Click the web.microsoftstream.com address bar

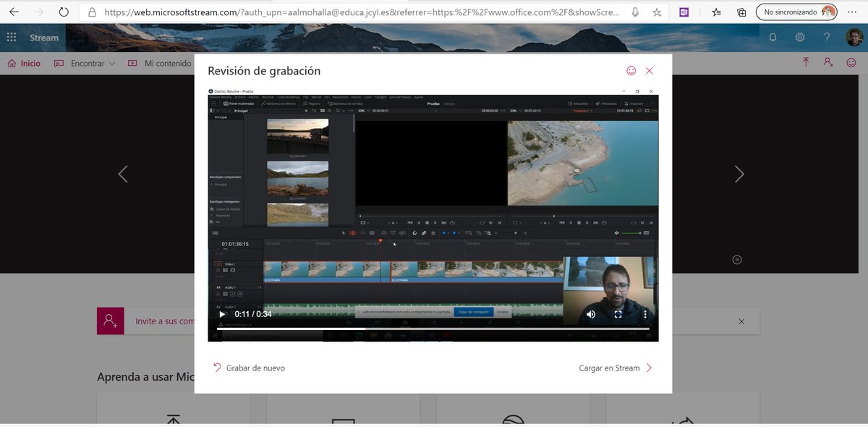tap(362, 12)
